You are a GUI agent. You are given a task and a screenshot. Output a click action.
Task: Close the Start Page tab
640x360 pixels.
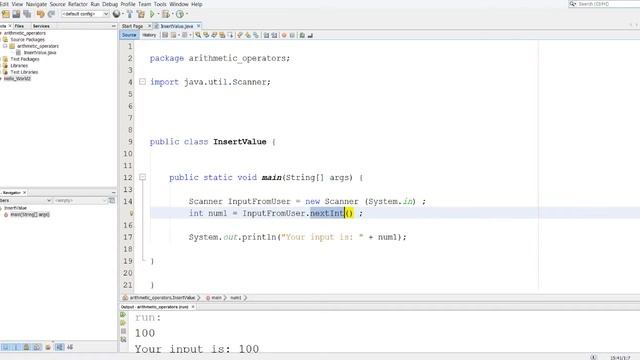click(149, 26)
